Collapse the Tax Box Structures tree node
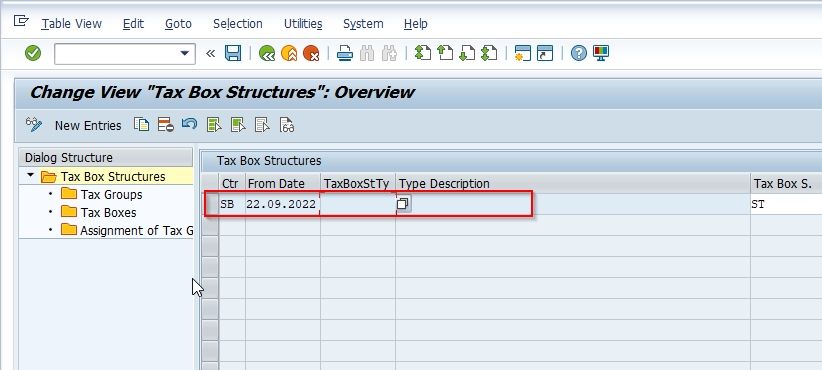The image size is (822, 370). 31,176
